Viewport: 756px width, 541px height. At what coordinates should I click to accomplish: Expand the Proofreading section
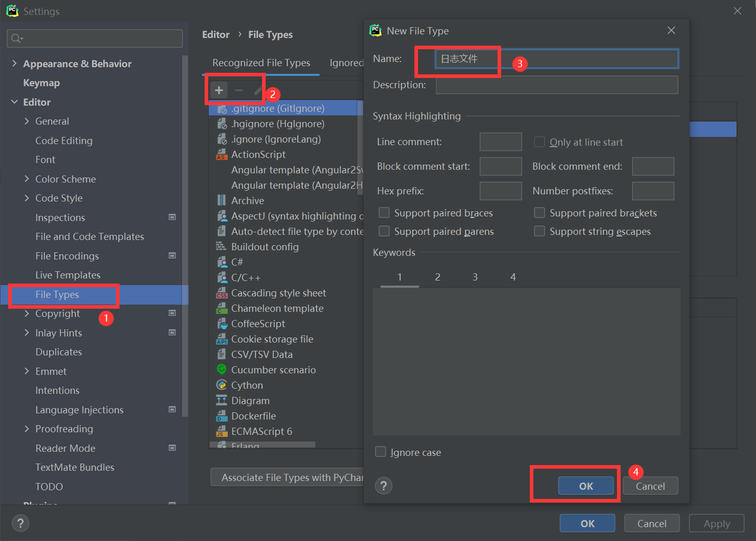[27, 429]
